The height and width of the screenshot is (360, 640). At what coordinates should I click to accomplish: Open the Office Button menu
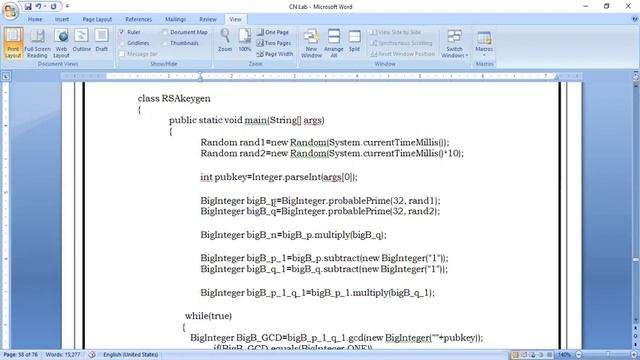10,11
